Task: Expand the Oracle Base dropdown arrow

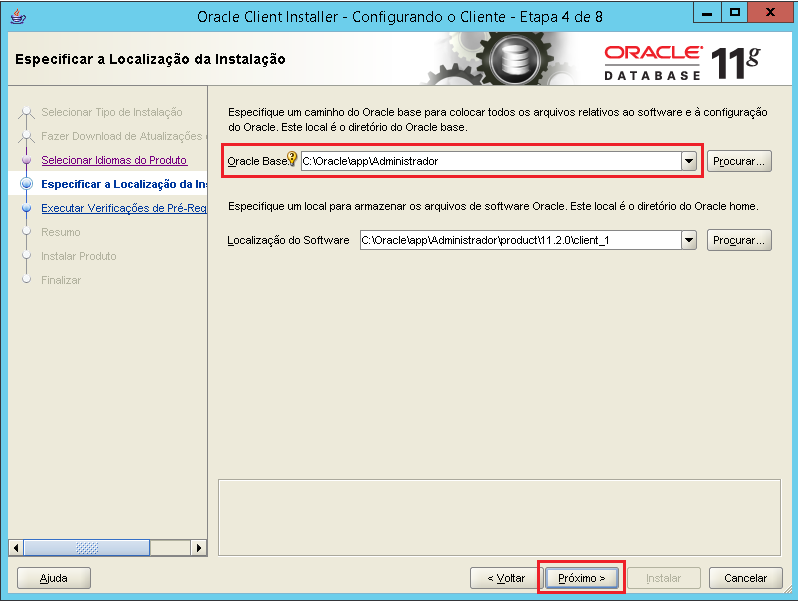Action: [689, 161]
